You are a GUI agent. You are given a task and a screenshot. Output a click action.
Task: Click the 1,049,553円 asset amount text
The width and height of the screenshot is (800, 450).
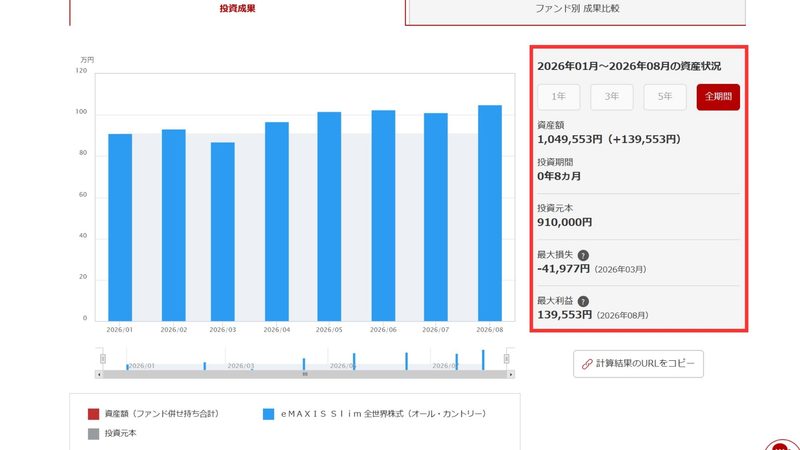570,139
